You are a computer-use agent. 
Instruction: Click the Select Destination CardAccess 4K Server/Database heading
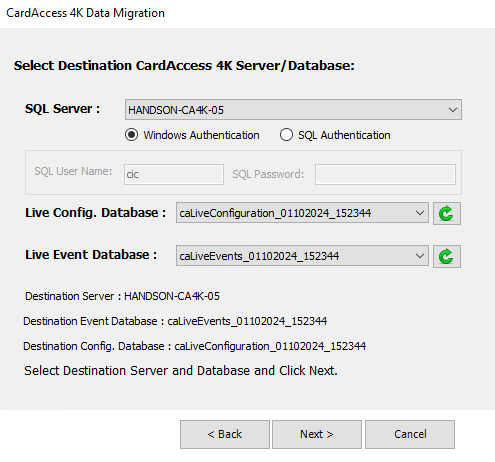(184, 65)
